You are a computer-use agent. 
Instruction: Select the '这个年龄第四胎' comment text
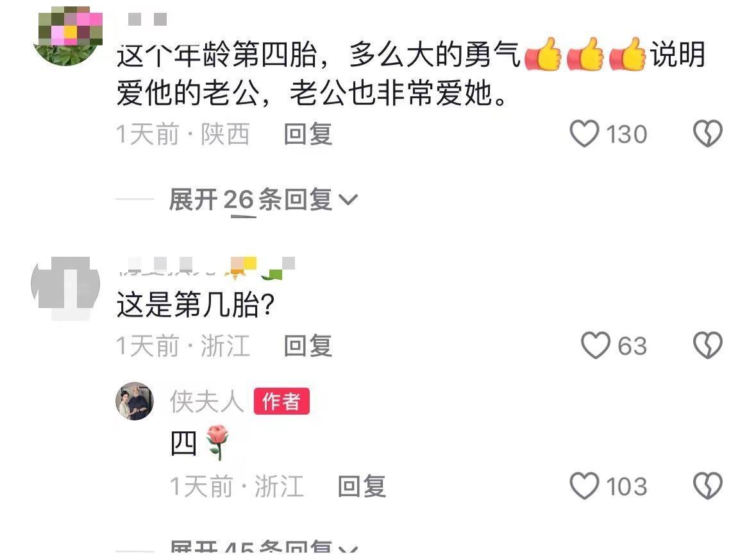click(411, 73)
